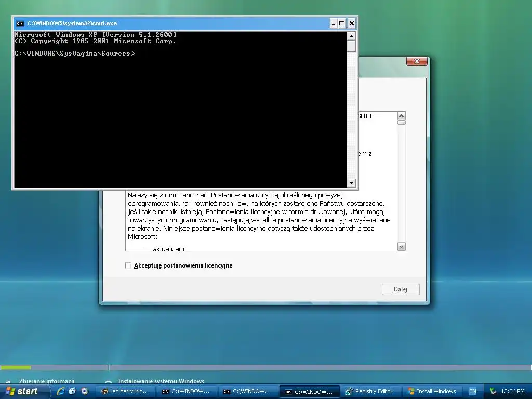Click the Outlook Express Quick Launch icon
This screenshot has height=399, width=532.
point(73,391)
